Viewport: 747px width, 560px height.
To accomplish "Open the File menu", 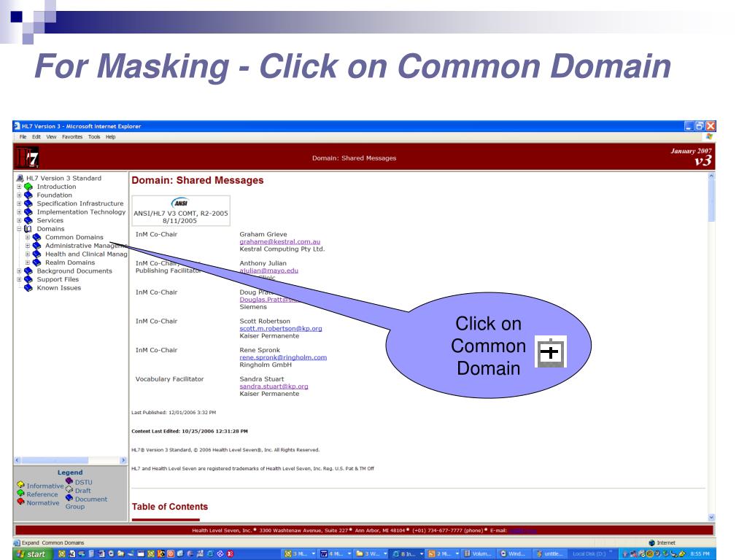I will pyautogui.click(x=23, y=136).
